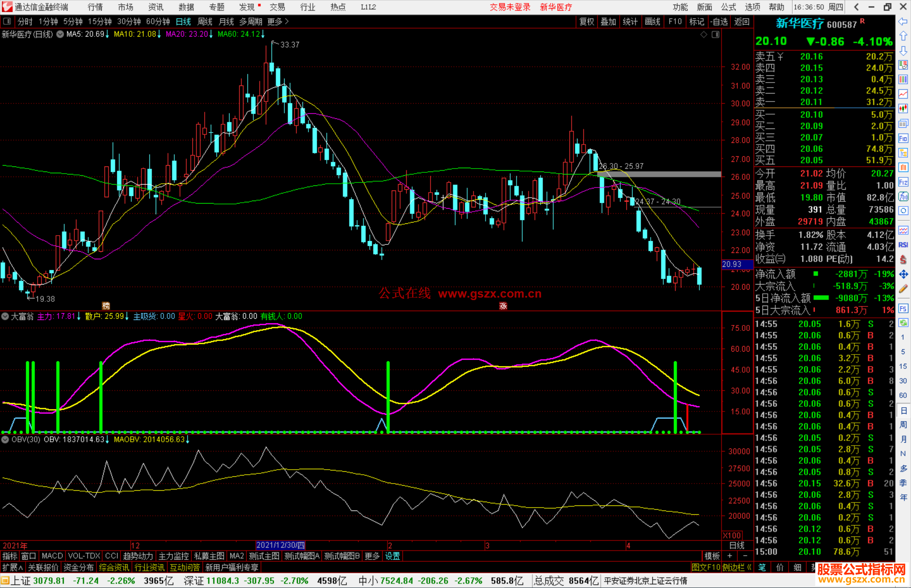The width and height of the screenshot is (911, 588).
Task: Open the 日线 period selector below chart
Action: (x=737, y=545)
